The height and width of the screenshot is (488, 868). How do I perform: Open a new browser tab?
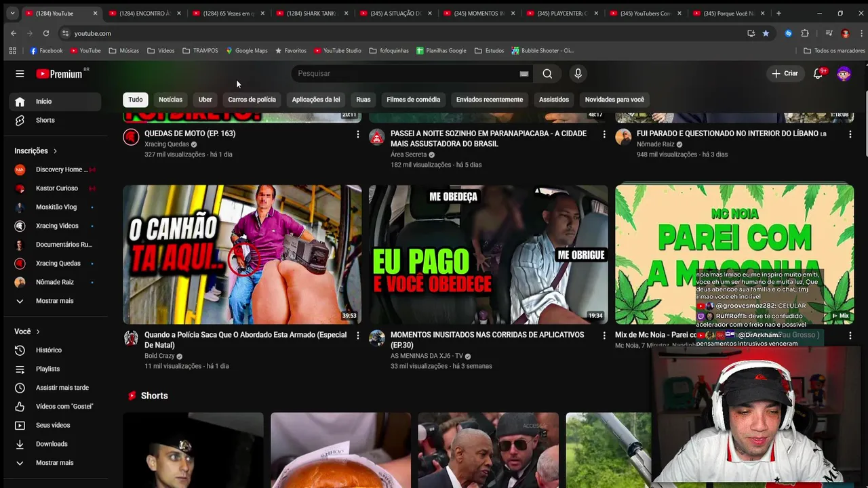point(778,14)
